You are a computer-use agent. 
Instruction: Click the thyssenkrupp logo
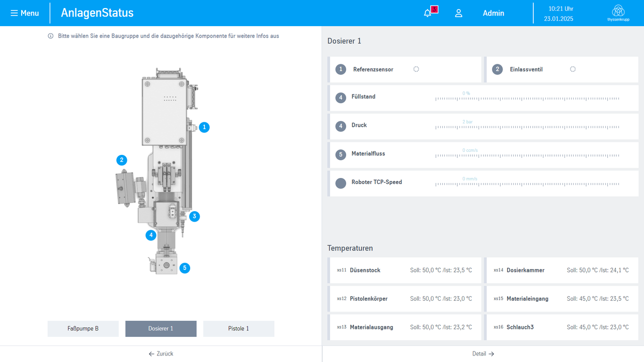tap(618, 13)
